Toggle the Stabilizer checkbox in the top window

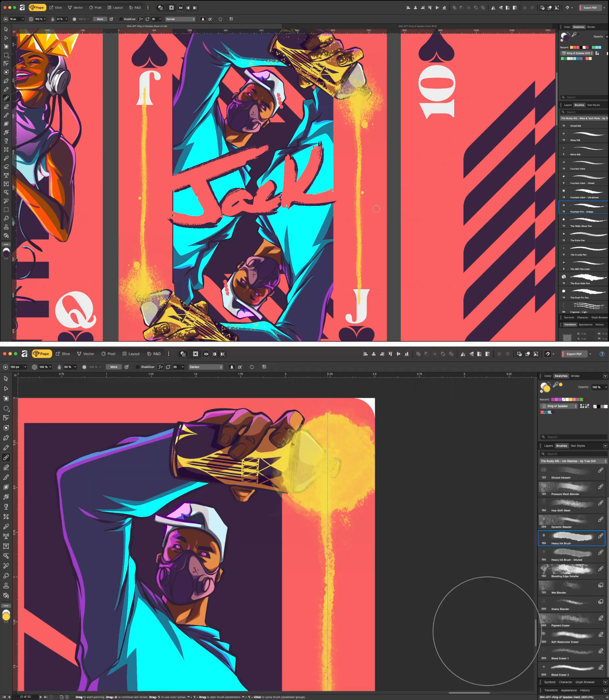click(x=121, y=19)
